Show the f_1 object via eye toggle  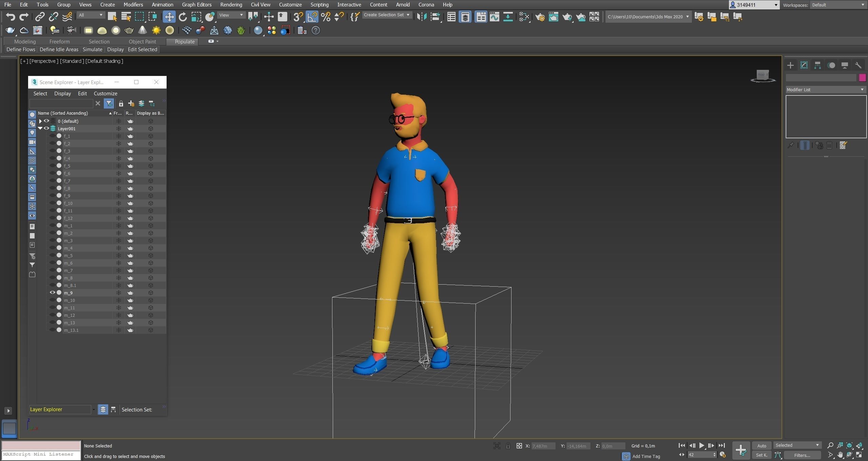(x=52, y=136)
